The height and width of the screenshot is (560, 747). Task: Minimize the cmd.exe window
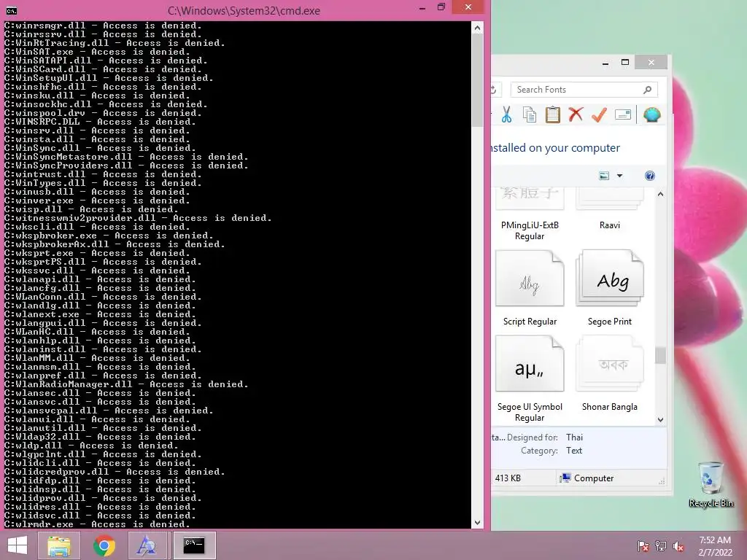pos(422,7)
